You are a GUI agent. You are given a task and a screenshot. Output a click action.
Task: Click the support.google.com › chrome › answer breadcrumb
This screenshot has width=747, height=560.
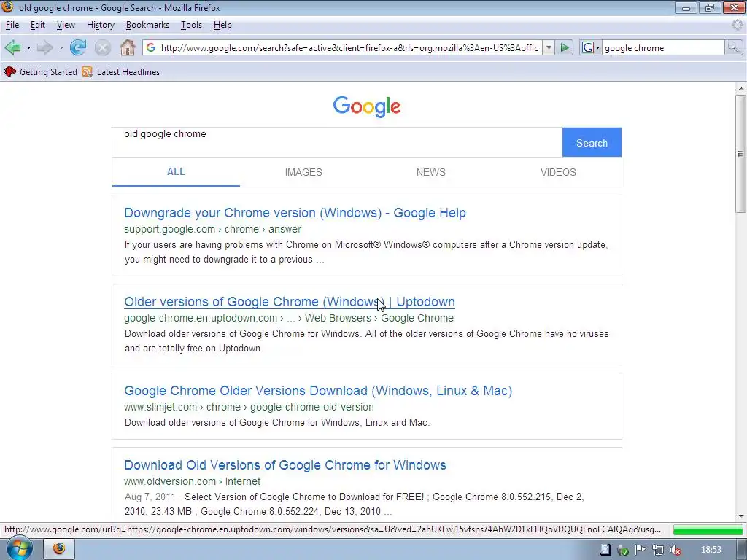click(x=212, y=229)
